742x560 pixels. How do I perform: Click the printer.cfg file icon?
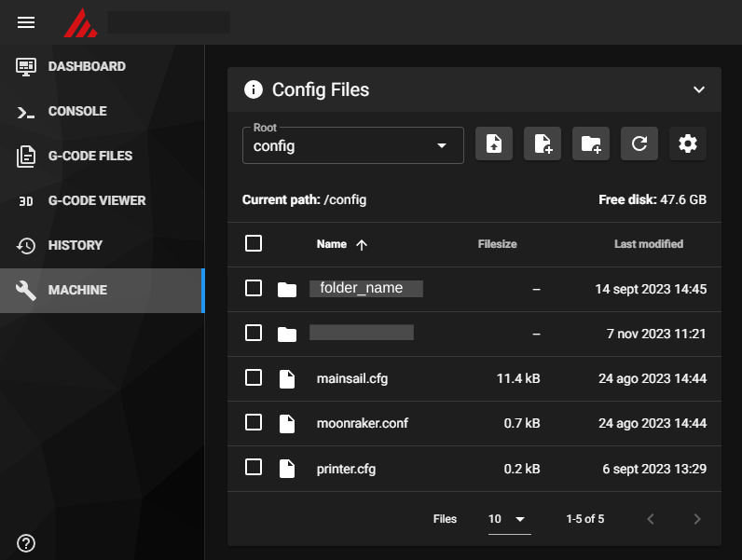[x=287, y=469]
